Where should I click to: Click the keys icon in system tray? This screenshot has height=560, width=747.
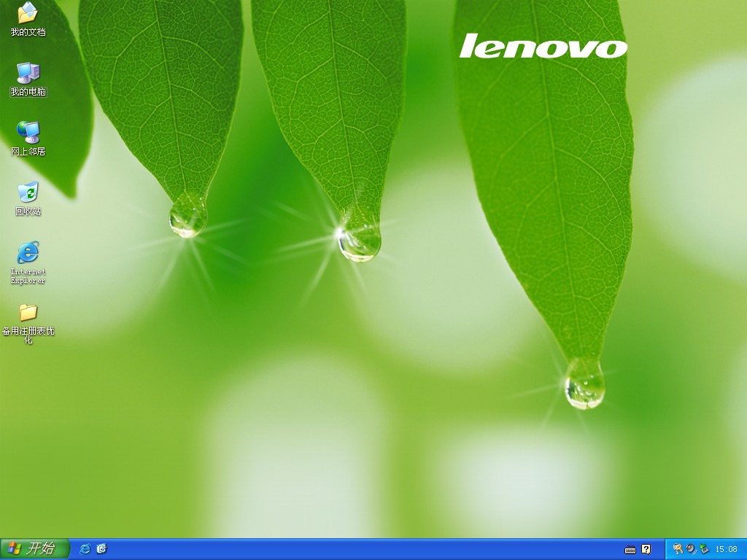pos(678,549)
